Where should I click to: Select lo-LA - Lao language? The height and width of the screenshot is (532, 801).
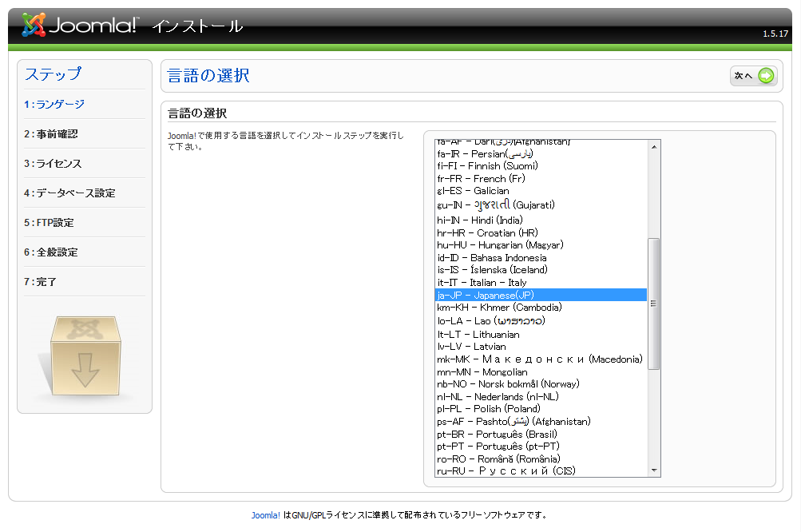tap(541, 321)
